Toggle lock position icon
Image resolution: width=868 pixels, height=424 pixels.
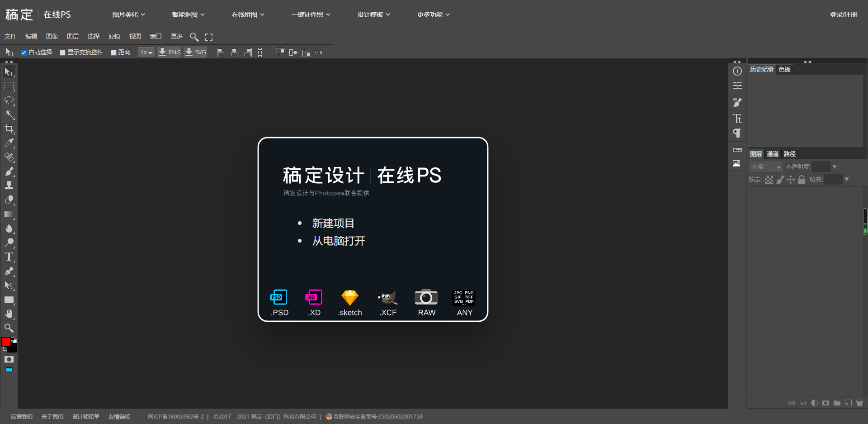click(x=791, y=180)
